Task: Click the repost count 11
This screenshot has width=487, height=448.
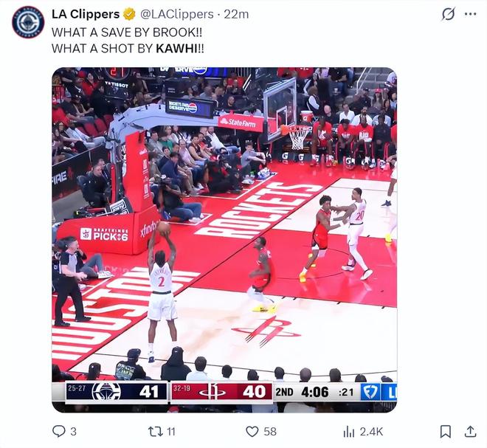Action: click(171, 432)
